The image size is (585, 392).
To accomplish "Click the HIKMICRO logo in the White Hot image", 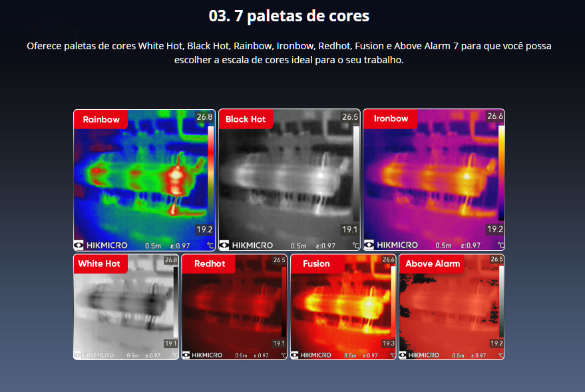I will click(x=94, y=355).
